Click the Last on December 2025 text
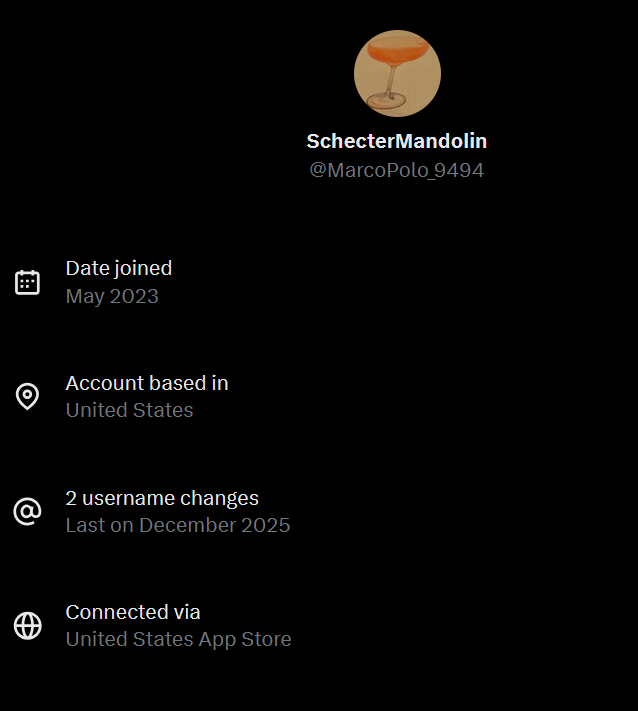 point(178,525)
